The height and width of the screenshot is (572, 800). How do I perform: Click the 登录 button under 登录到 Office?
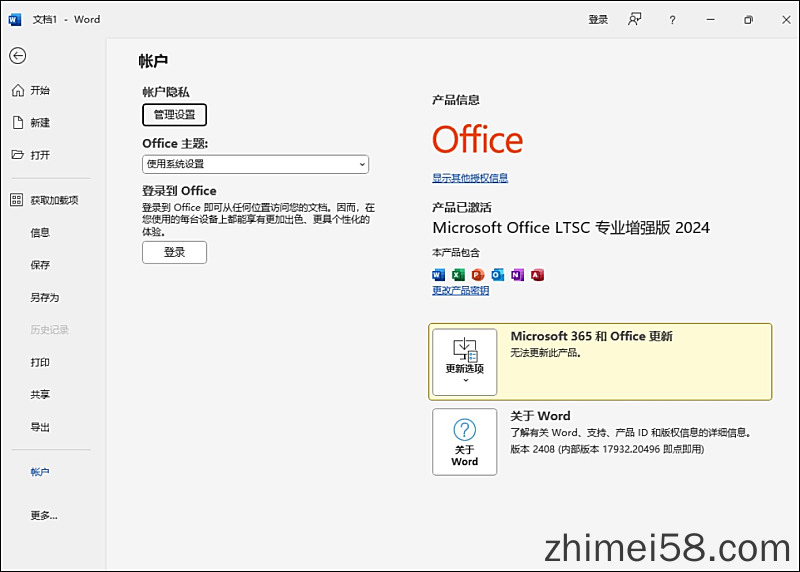[174, 252]
